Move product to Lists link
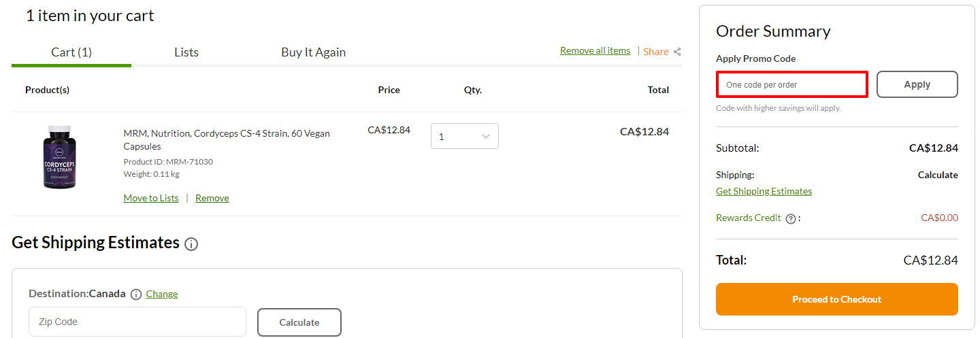 pyautogui.click(x=151, y=198)
